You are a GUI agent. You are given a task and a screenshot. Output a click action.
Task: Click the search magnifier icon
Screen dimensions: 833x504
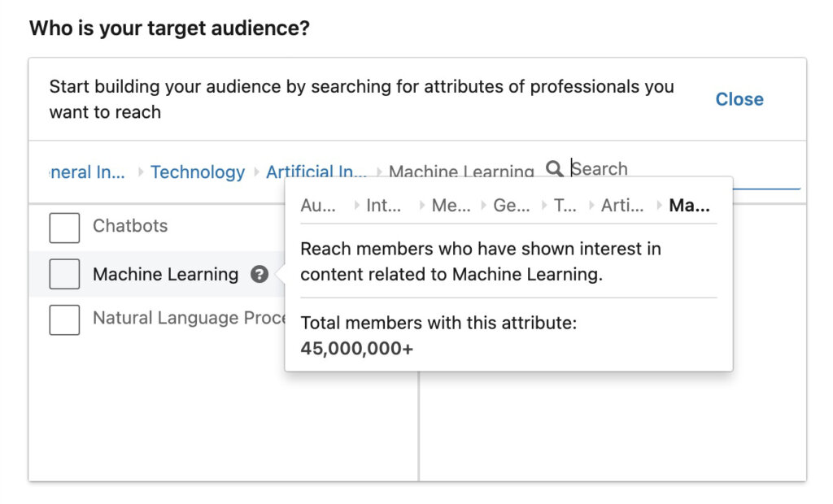[x=555, y=168]
